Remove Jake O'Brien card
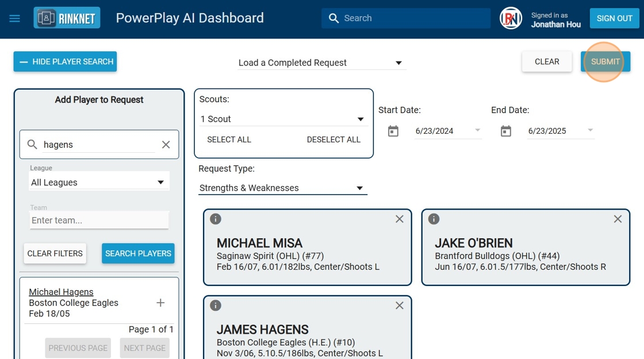This screenshot has width=644, height=359. tap(618, 219)
